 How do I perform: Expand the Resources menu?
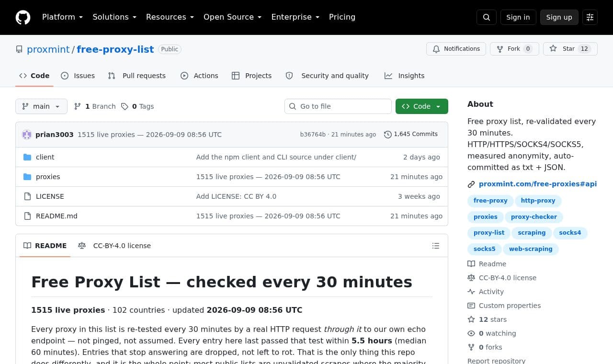click(170, 17)
